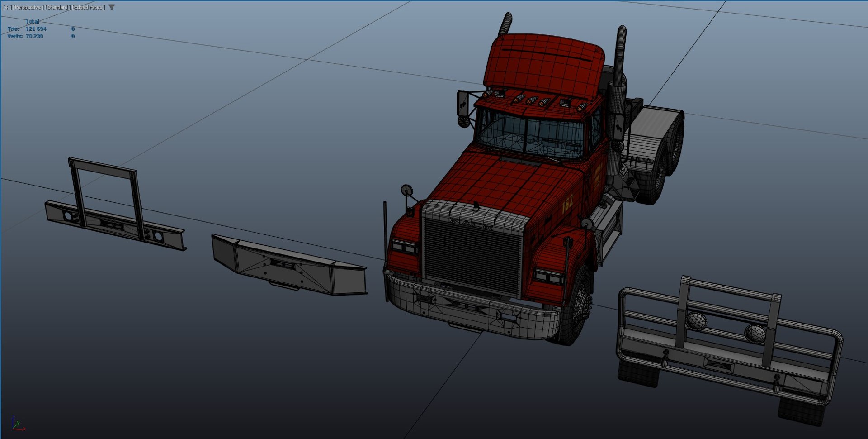Open the [Perspective] point-of-view menu
The image size is (868, 439).
[28, 7]
